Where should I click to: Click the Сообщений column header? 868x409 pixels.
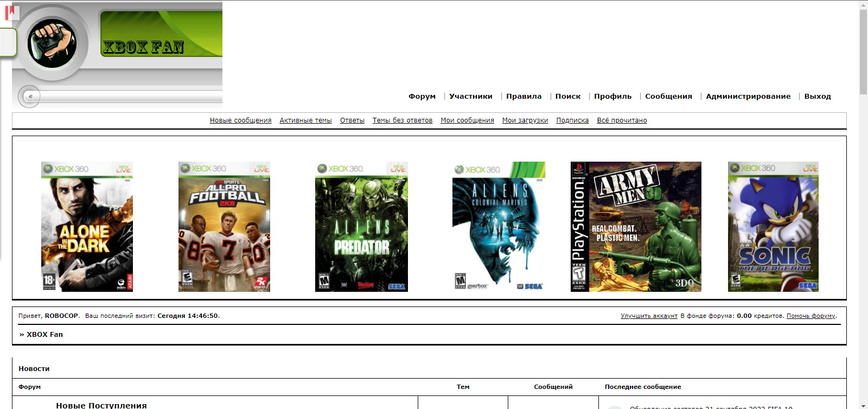[553, 387]
